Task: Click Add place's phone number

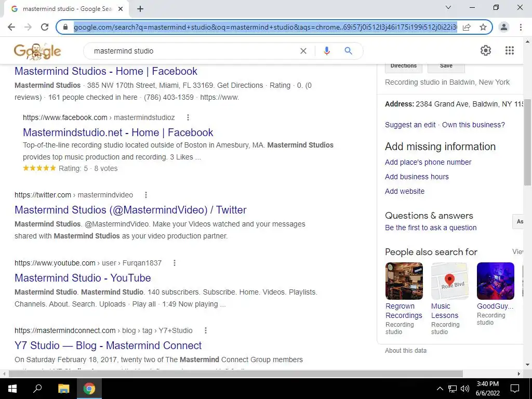Action: pyautogui.click(x=428, y=162)
